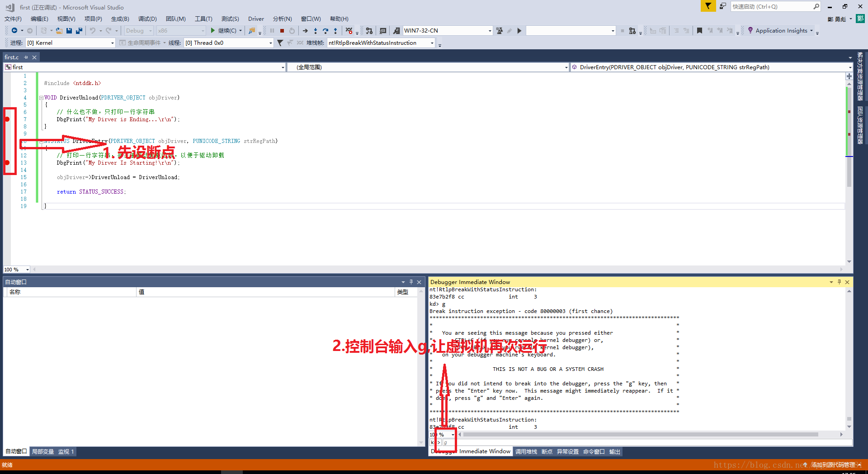Open the first project navigation dropdown
Viewport: 868px width, 474px height.
[x=283, y=67]
